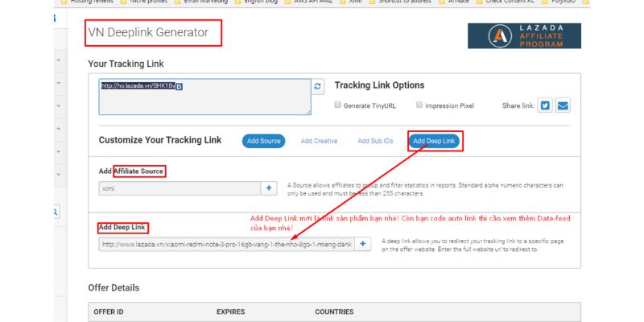Expand the third left sidebar dropdown arrow
Viewport: 644px width, 322px height.
(x=59, y=105)
